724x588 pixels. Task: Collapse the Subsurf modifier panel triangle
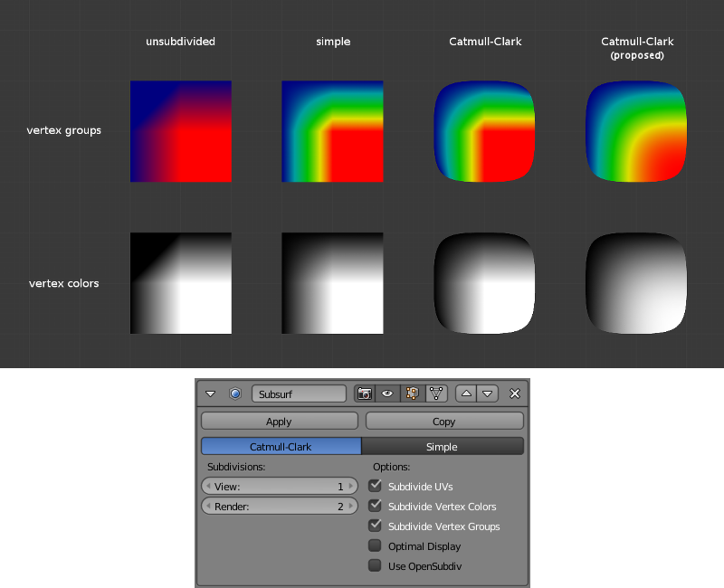211,394
